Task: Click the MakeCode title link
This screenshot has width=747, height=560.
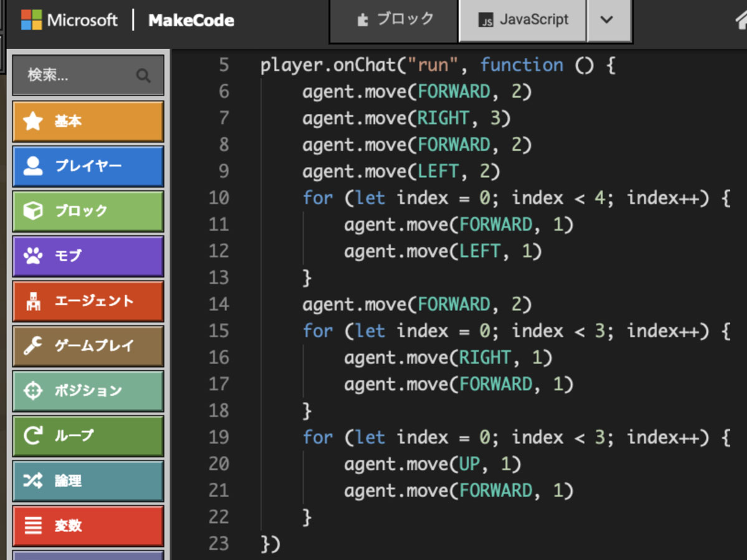Action: click(x=191, y=21)
